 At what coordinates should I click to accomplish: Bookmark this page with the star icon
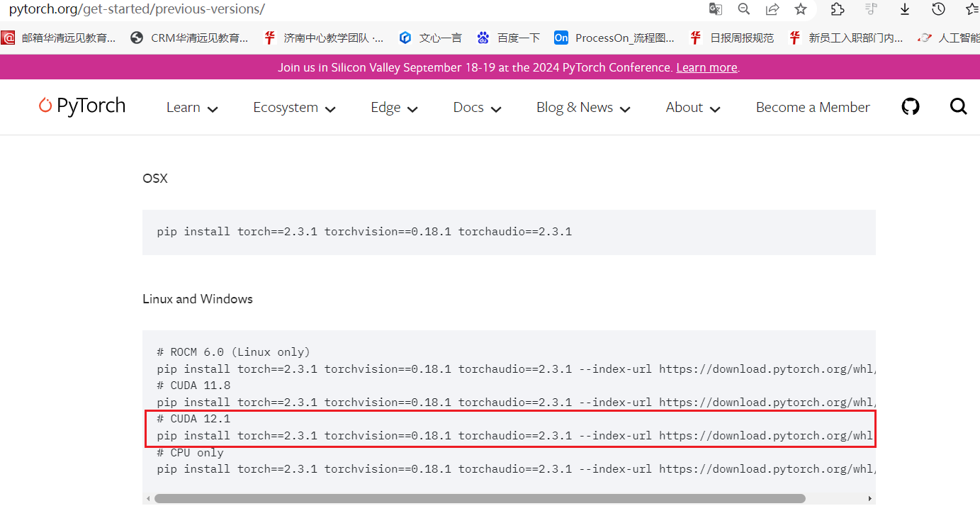tap(801, 9)
